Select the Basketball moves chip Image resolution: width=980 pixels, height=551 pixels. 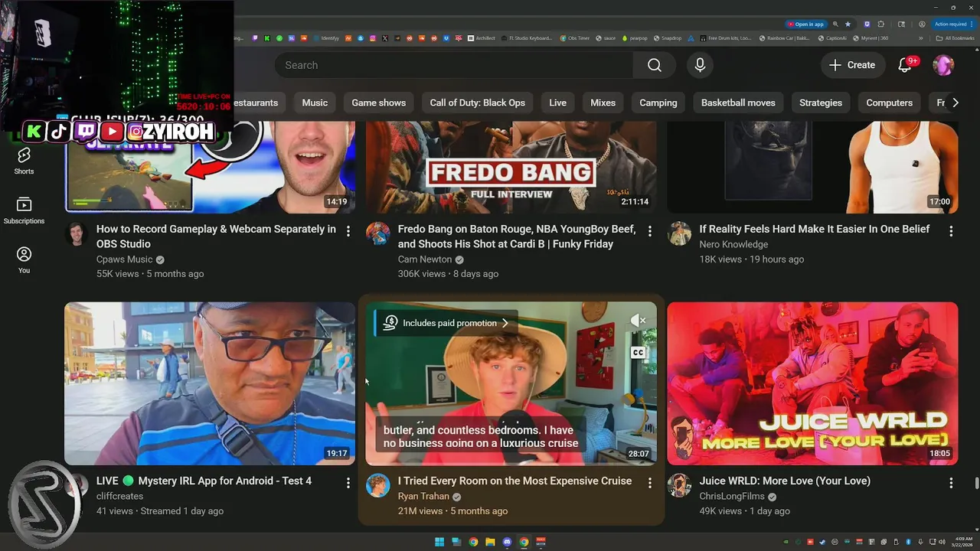tap(738, 103)
